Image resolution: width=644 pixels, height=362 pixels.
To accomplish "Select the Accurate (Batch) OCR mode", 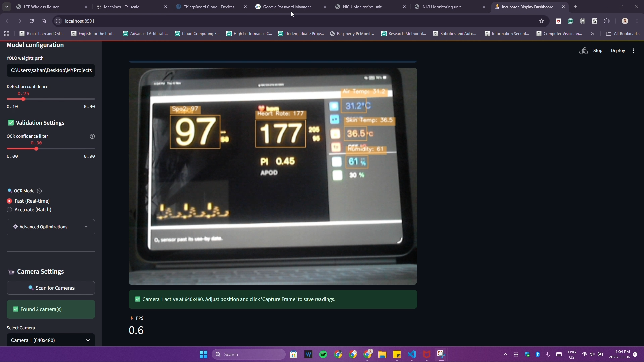I will coord(9,210).
